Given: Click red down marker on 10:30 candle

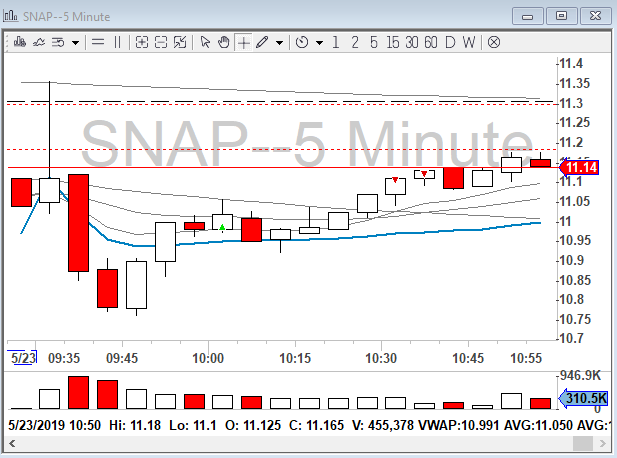Looking at the screenshot, I should [395, 180].
